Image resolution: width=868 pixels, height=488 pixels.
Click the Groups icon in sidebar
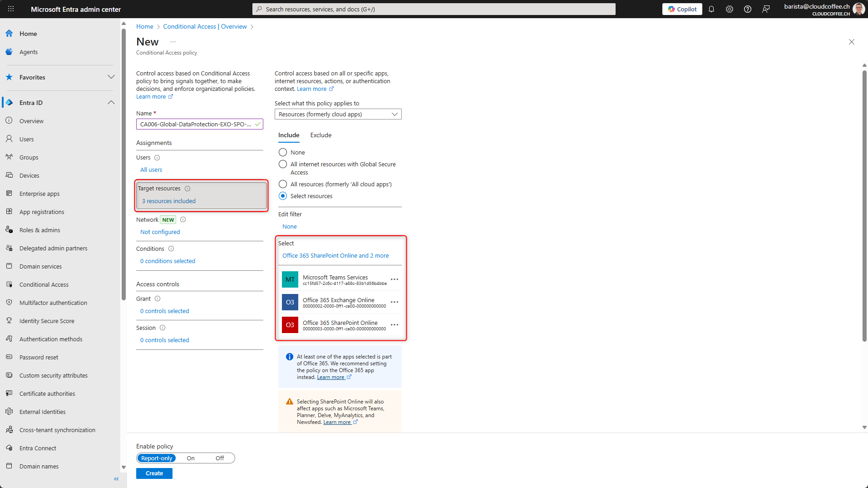[9, 157]
